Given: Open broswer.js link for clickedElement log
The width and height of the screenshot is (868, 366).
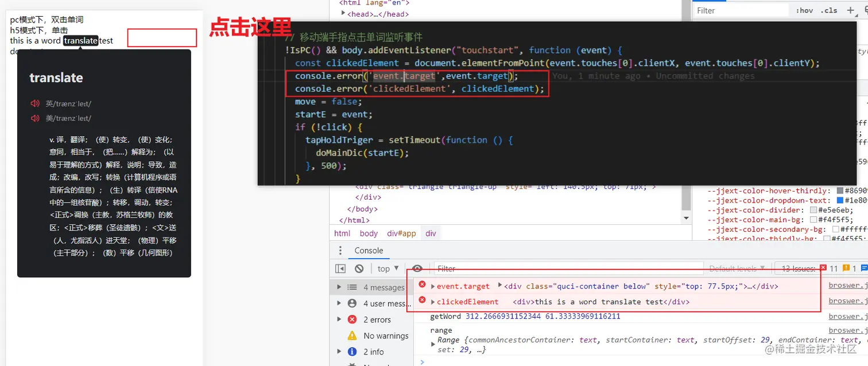Looking at the screenshot, I should [848, 301].
